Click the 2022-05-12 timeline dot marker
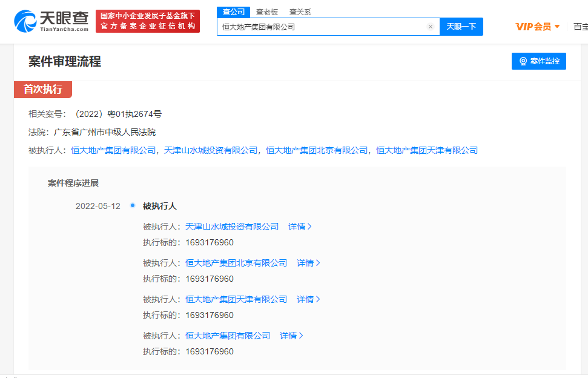Screen dimensions: 588x378 point(133,205)
